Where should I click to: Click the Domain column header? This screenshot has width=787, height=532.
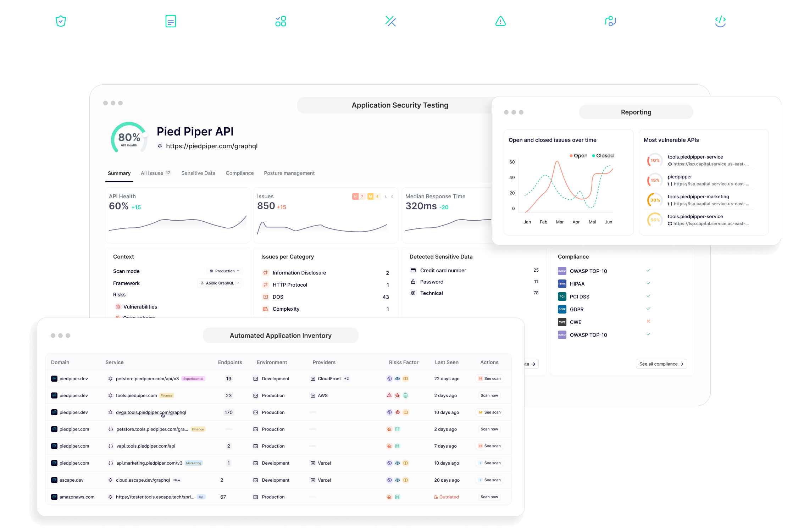pyautogui.click(x=60, y=362)
